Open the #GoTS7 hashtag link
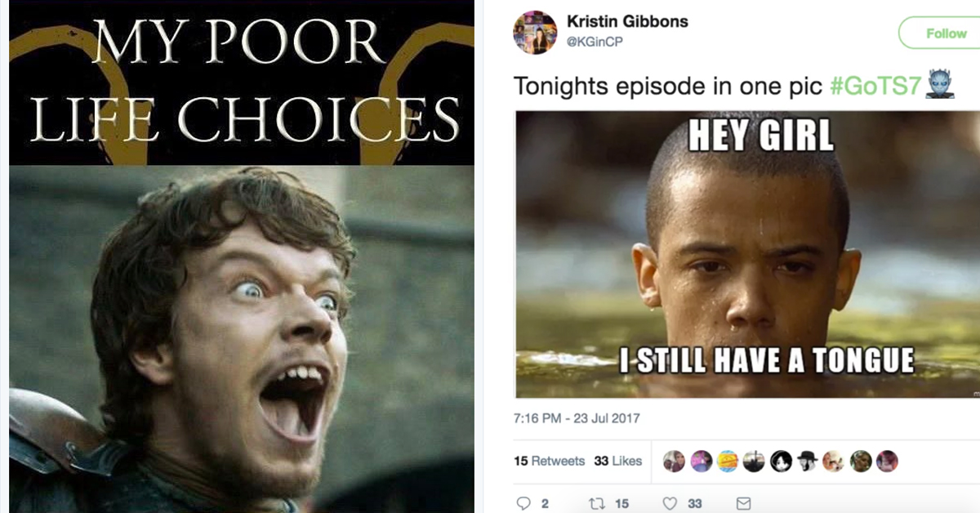980x513 pixels. (875, 87)
